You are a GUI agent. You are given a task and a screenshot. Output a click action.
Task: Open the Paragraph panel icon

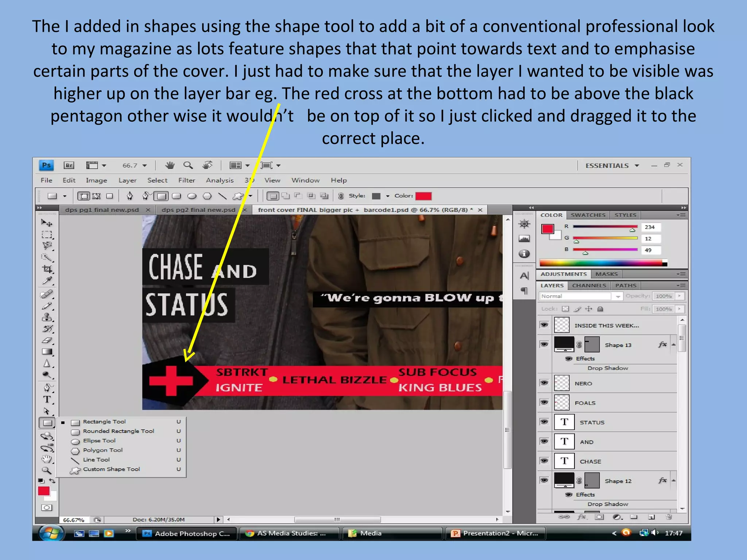[524, 291]
